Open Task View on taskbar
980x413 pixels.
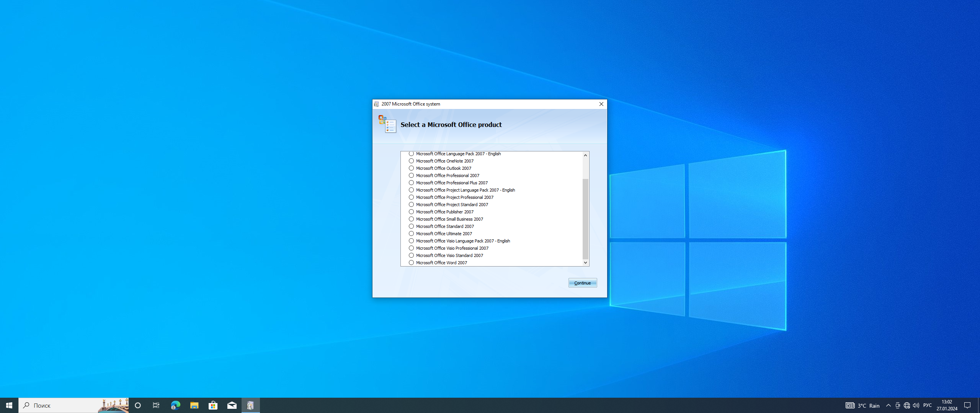[156, 405]
